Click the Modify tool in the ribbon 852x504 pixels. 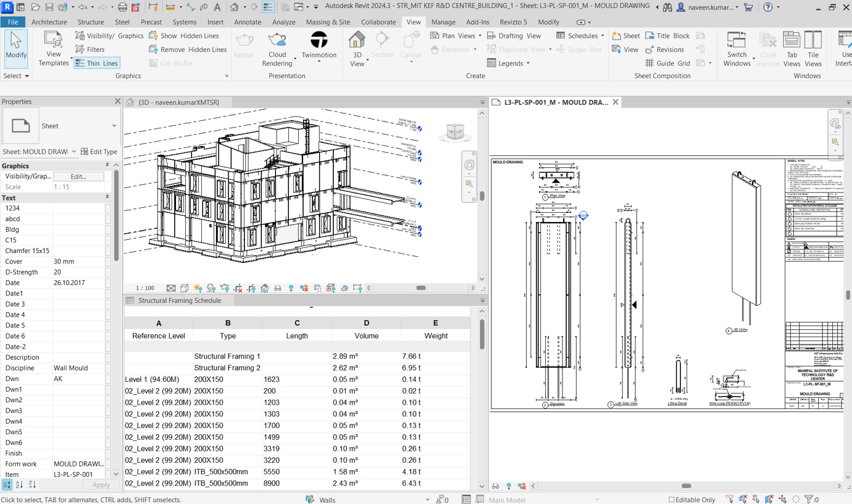[x=15, y=48]
